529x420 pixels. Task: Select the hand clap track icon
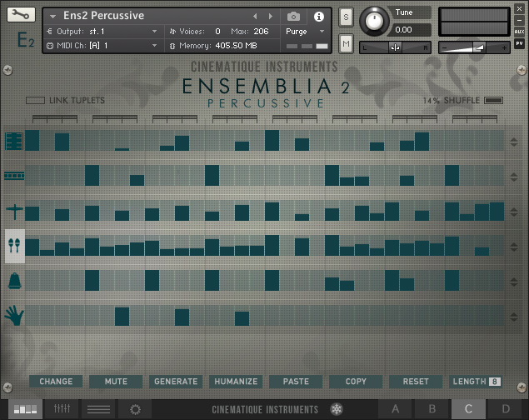coord(14,316)
